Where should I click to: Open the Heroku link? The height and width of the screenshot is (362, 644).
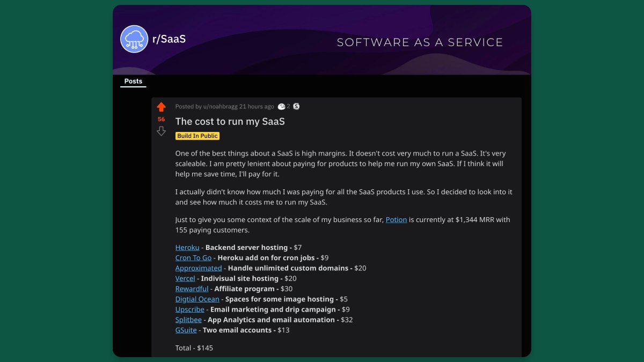187,248
